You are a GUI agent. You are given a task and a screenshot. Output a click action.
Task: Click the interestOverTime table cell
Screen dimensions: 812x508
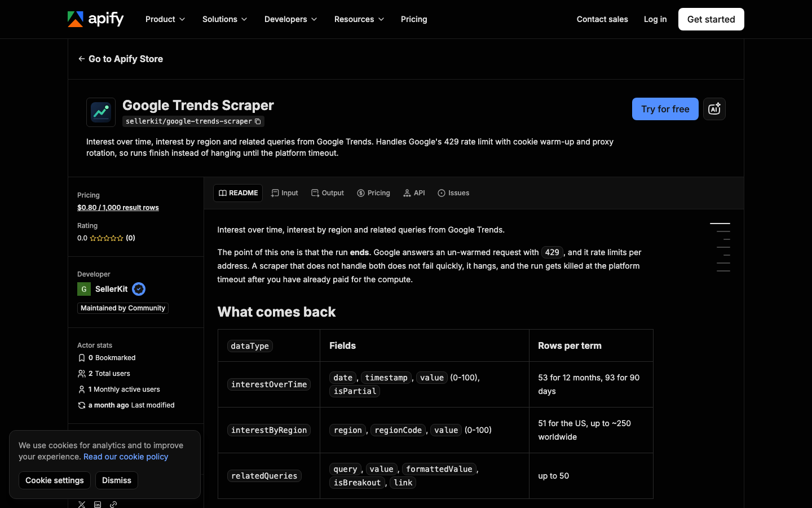[x=269, y=384]
